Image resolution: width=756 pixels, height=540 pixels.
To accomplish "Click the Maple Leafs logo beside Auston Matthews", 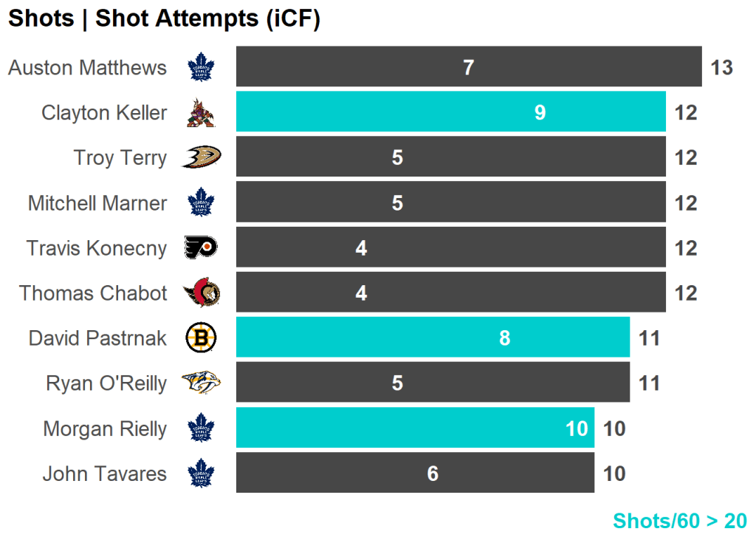I will pos(201,68).
